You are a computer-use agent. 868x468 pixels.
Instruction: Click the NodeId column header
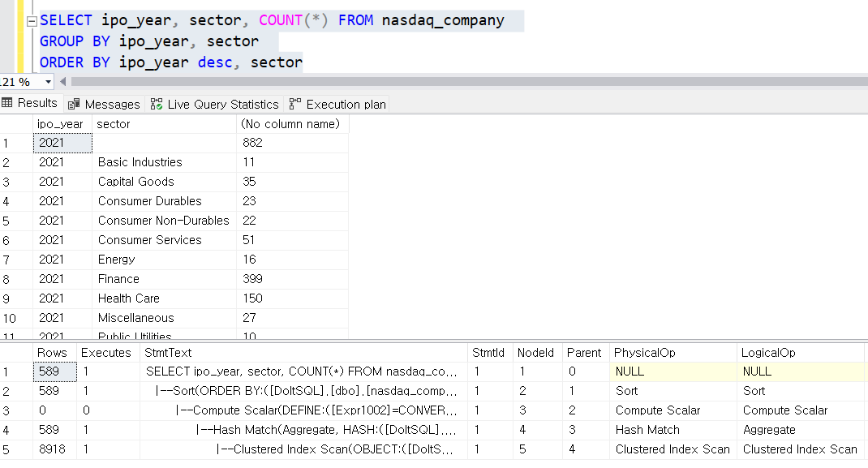(x=538, y=352)
